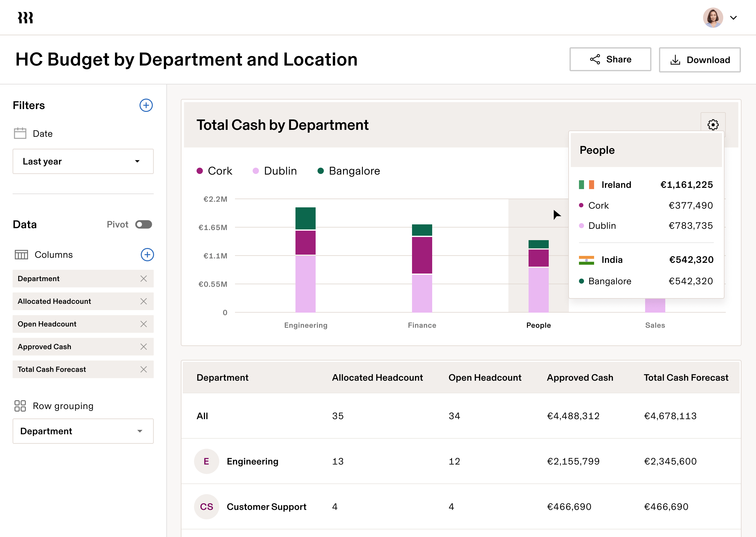The height and width of the screenshot is (537, 756).
Task: Click the Ripple logo in the header
Action: [x=25, y=17]
